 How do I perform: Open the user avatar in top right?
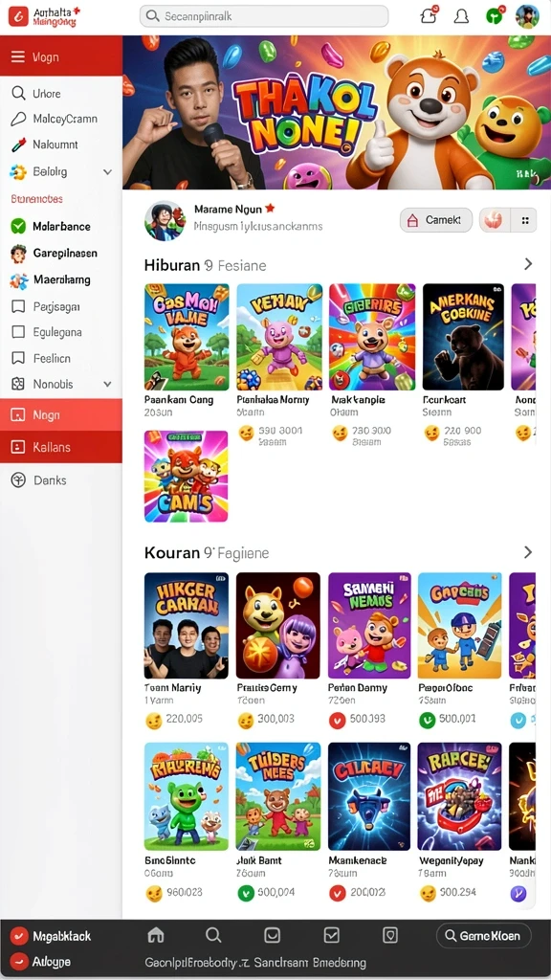pos(527,16)
